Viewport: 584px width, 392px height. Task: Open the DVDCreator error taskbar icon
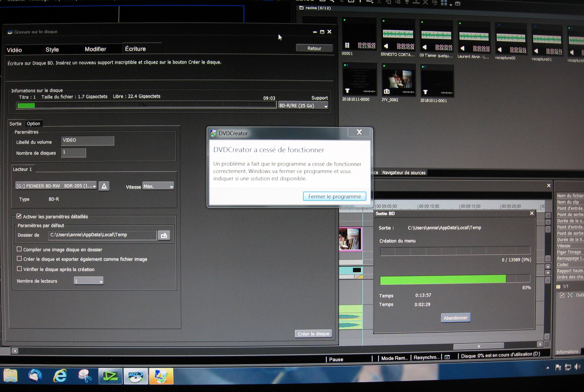tap(161, 376)
